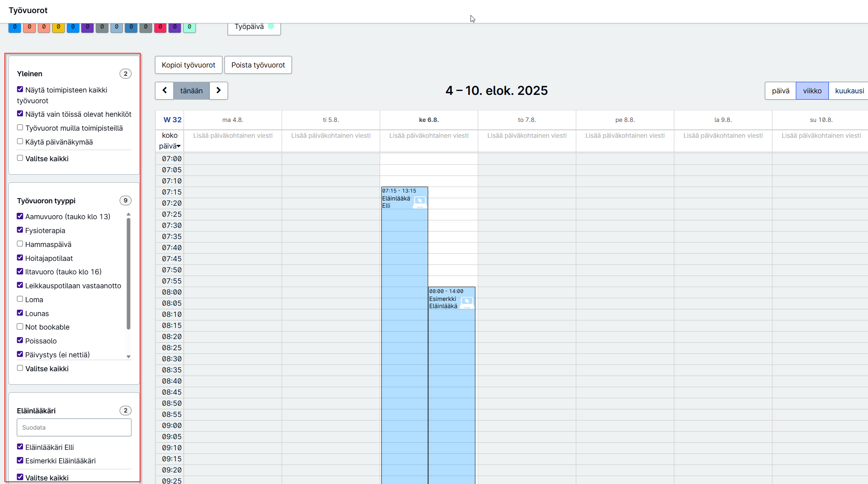
Task: Select the pale light-blue shift-type swatch
Action: 116,27
